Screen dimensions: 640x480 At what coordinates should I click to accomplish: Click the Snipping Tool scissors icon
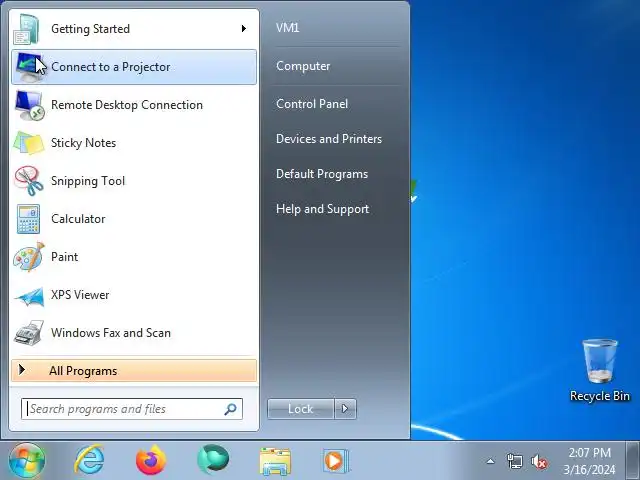tap(29, 181)
